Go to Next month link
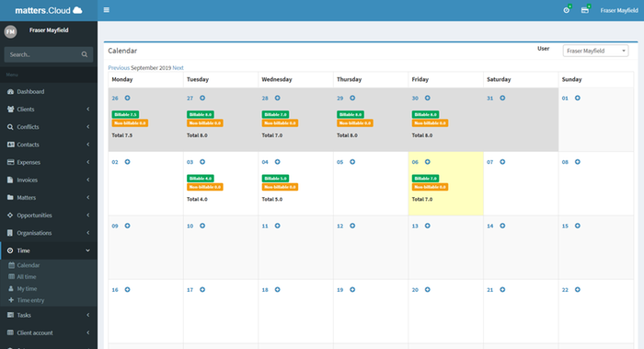The height and width of the screenshot is (349, 644). point(178,68)
